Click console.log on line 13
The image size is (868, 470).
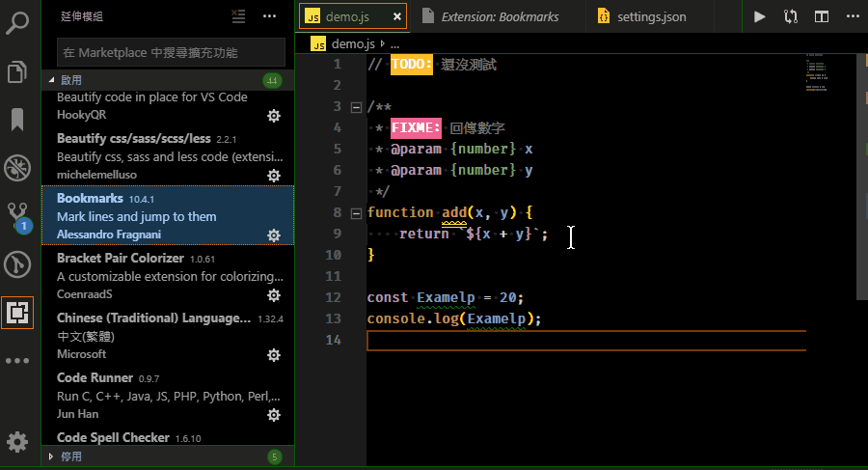pyautogui.click(x=414, y=318)
